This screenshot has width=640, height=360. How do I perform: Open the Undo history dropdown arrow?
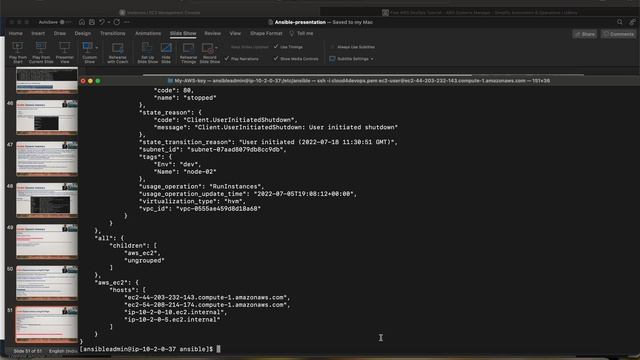pyautogui.click(x=109, y=22)
